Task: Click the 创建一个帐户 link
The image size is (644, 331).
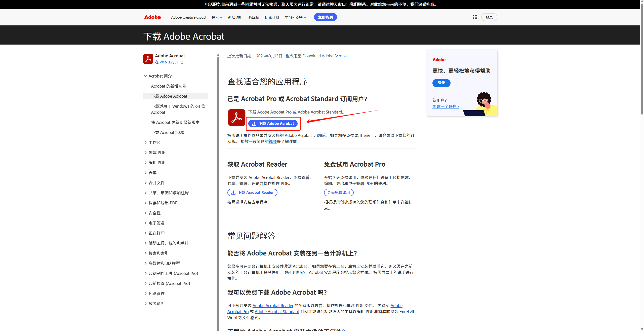Action: coord(445,106)
